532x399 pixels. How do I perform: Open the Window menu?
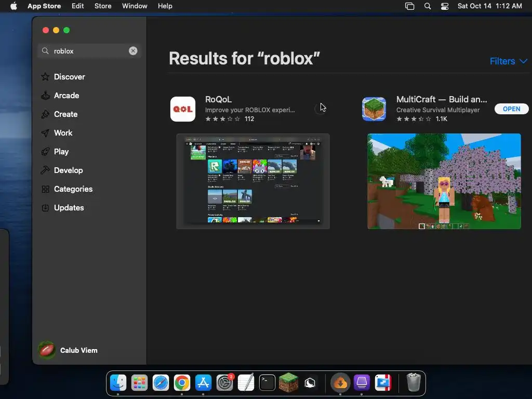point(135,6)
